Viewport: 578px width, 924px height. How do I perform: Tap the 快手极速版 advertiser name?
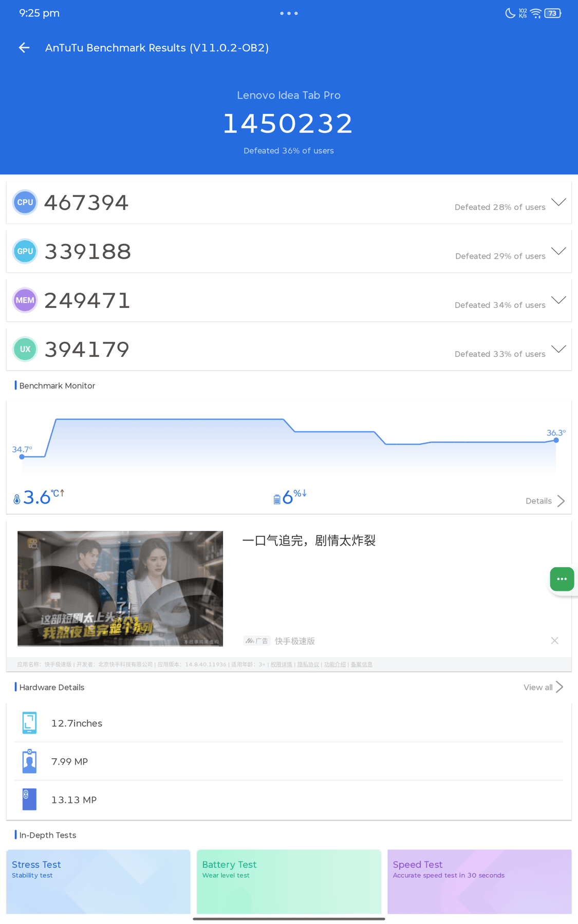point(295,641)
